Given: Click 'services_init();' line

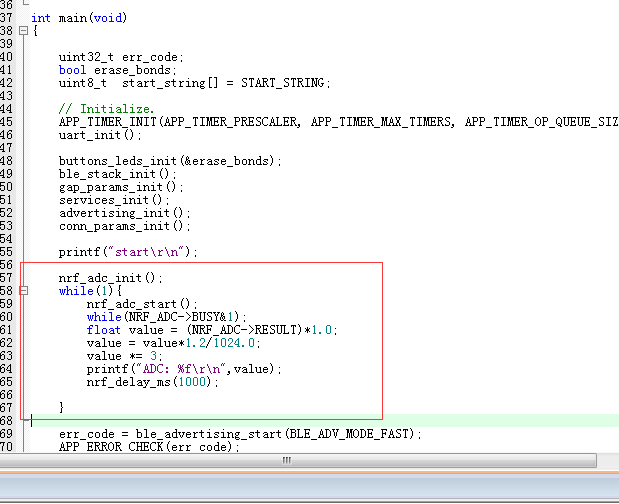Looking at the screenshot, I should click(x=114, y=200).
